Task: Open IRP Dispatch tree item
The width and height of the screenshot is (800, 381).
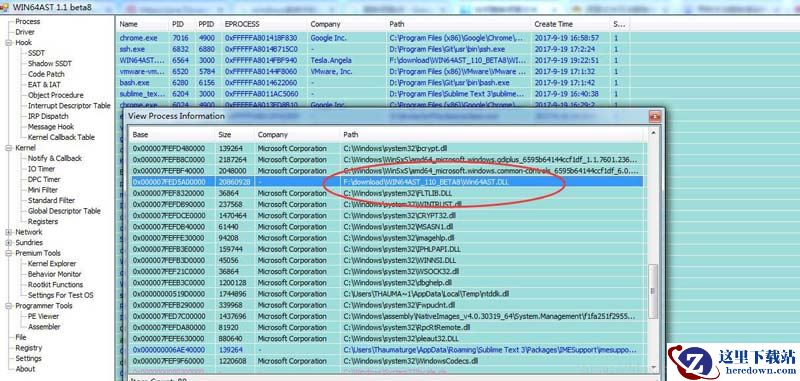Action: pyautogui.click(x=48, y=116)
